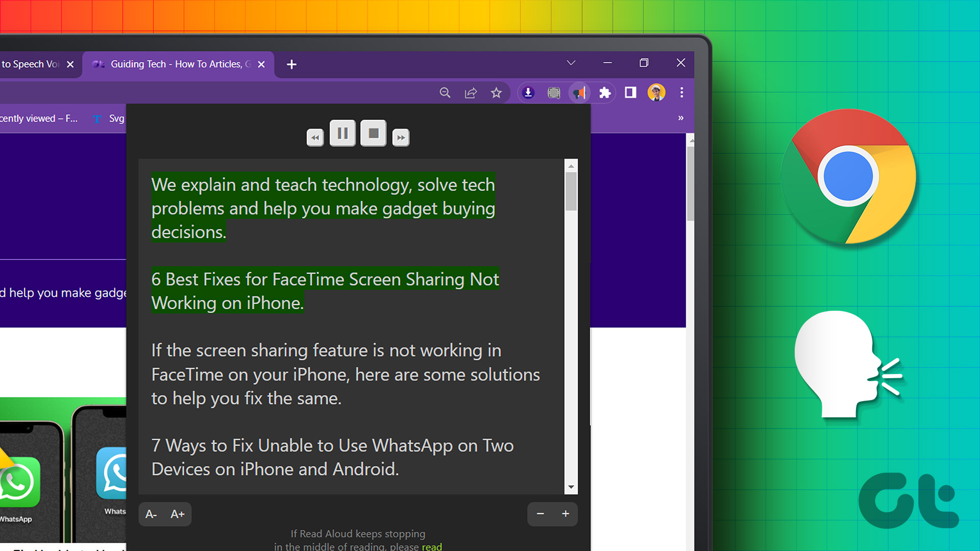Screen dimensions: 980x551
Task: Click 'If the screen sharing feature' paragraph
Action: click(346, 374)
